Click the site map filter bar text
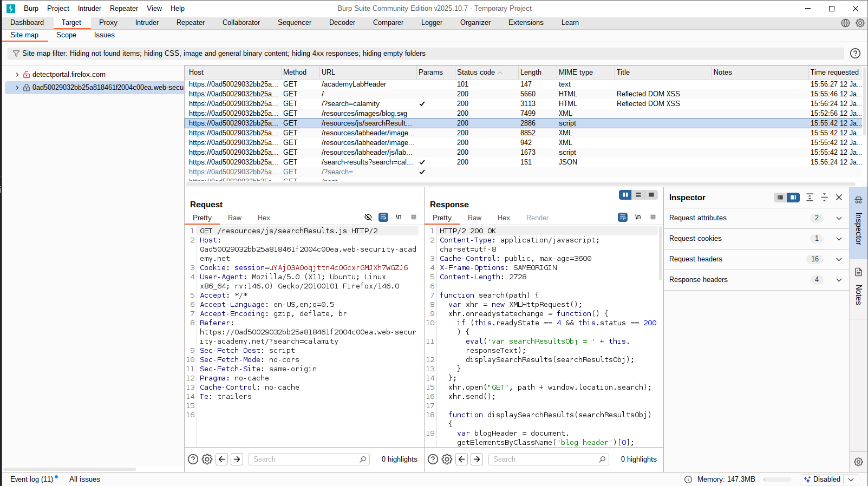The width and height of the screenshot is (868, 486). 224,54
